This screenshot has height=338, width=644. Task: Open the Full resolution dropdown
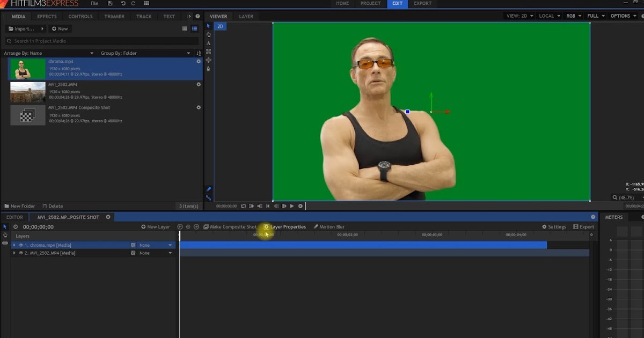[x=596, y=16]
